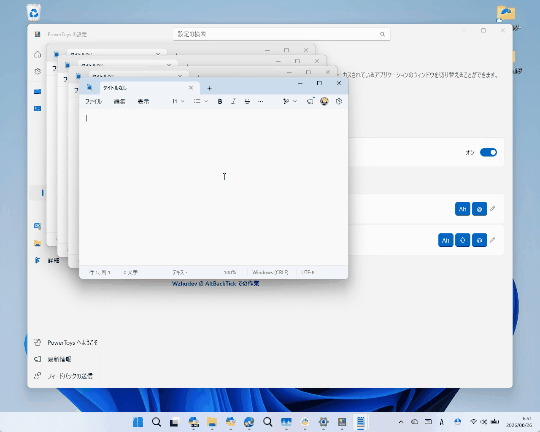Click the PowerToys settings search box
Screen dimensions: 540x432
coord(281,34)
